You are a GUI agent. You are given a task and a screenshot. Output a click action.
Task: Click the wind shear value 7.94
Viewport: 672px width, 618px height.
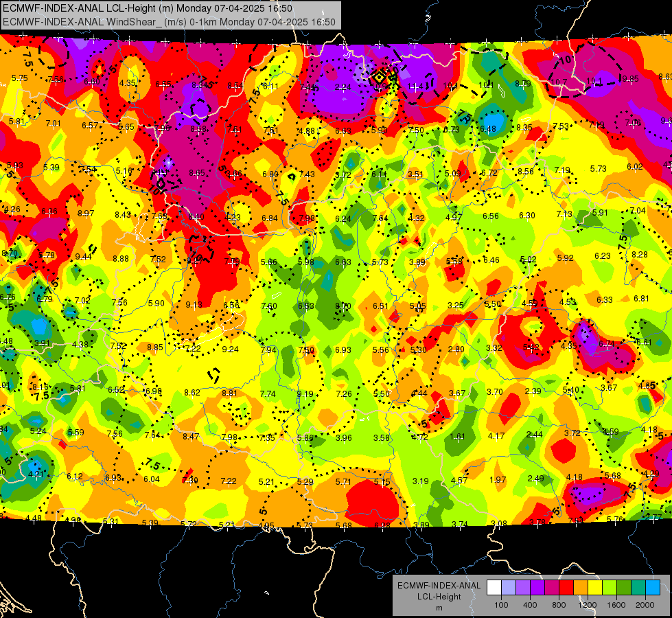(268, 350)
